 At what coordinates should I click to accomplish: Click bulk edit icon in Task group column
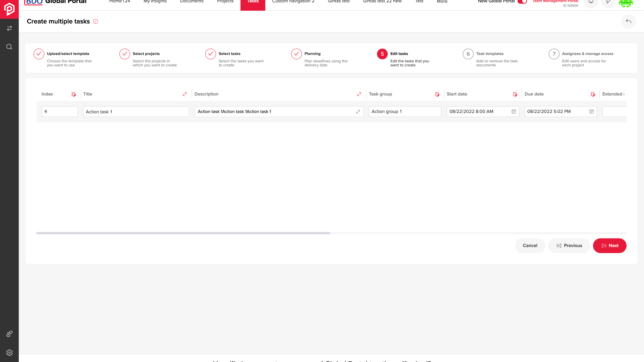(x=437, y=94)
